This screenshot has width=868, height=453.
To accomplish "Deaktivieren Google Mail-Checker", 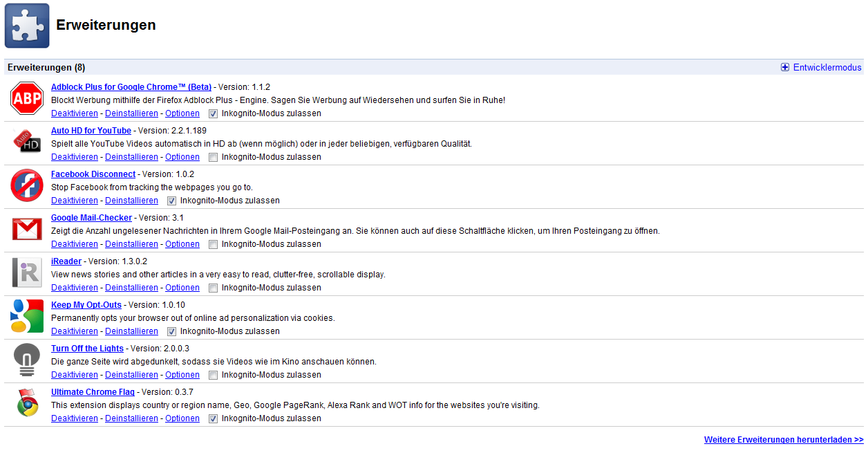I will 75,244.
